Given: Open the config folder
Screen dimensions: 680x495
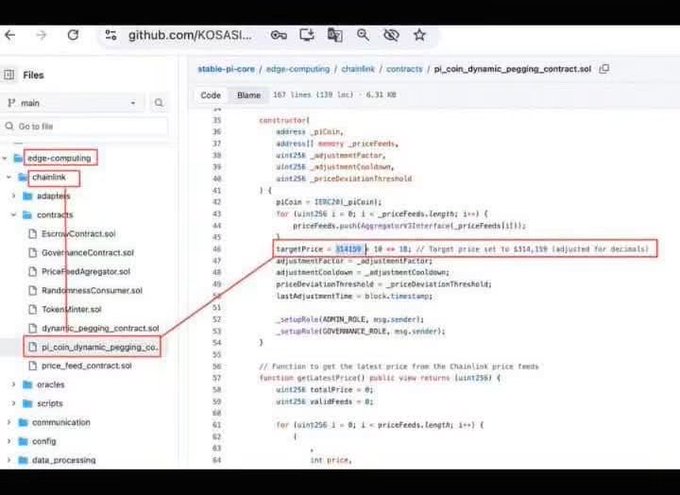Looking at the screenshot, I should pyautogui.click(x=44, y=441).
